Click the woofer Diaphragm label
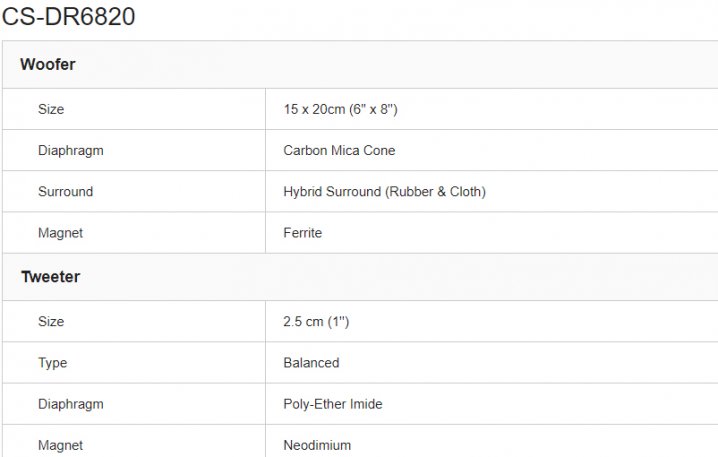This screenshot has height=457, width=718. [70, 151]
